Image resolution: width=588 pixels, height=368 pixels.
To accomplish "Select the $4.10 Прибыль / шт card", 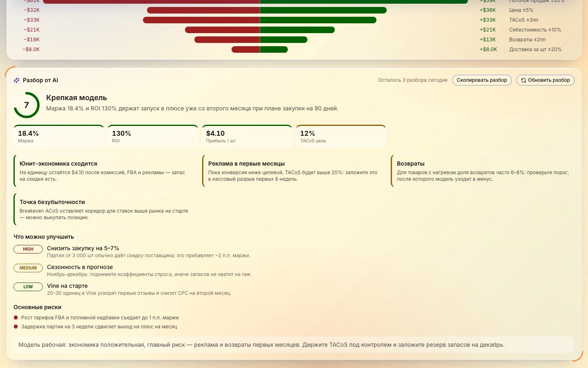I will [x=247, y=136].
